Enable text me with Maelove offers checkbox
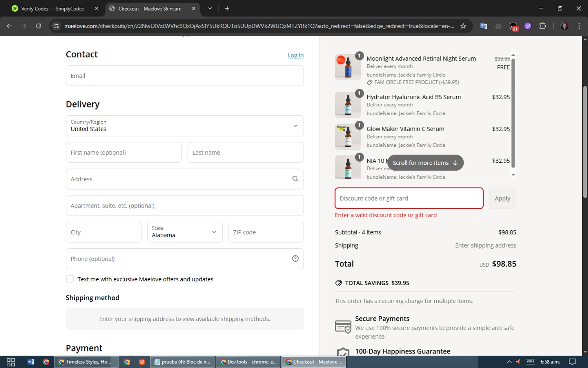This screenshot has width=588, height=368. click(x=70, y=279)
